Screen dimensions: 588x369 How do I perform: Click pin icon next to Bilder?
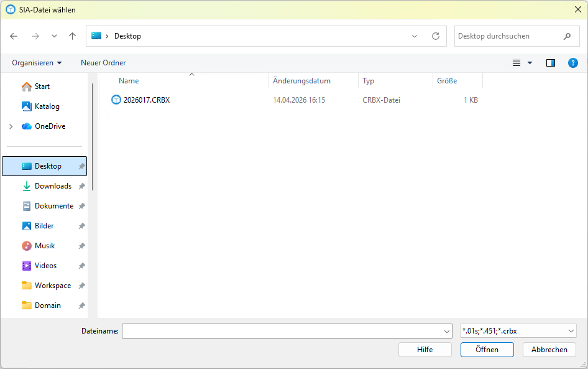tap(82, 226)
